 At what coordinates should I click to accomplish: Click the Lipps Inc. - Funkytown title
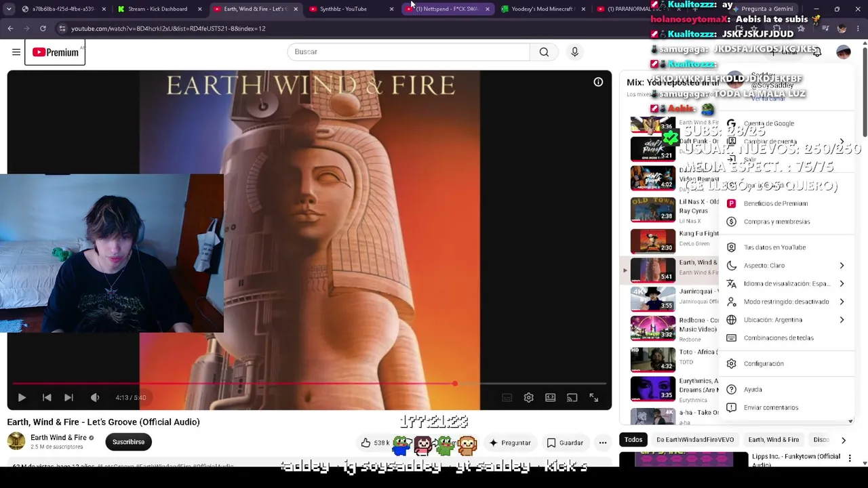click(x=795, y=460)
